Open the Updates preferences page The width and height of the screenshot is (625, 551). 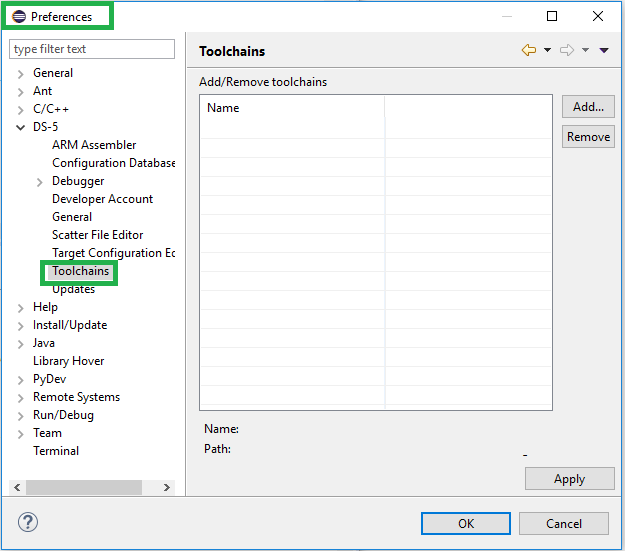(73, 289)
